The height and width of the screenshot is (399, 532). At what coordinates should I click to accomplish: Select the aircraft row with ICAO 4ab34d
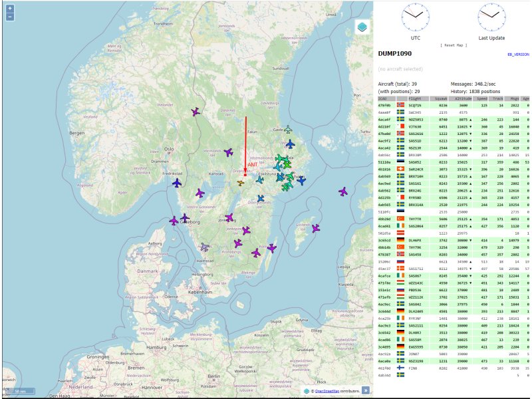coord(454,375)
